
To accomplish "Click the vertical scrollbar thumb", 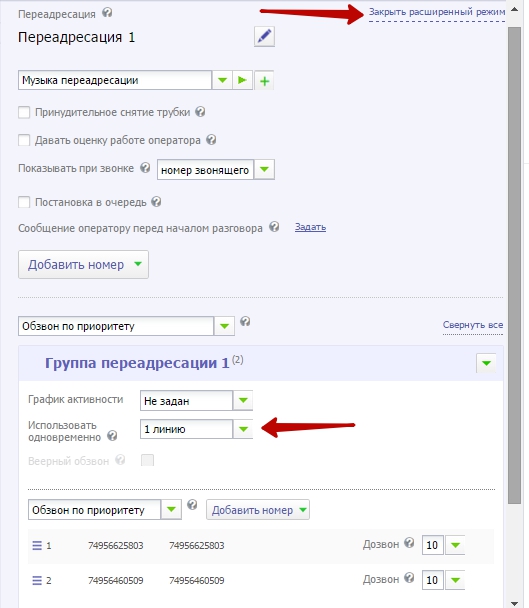I will 514,266.
